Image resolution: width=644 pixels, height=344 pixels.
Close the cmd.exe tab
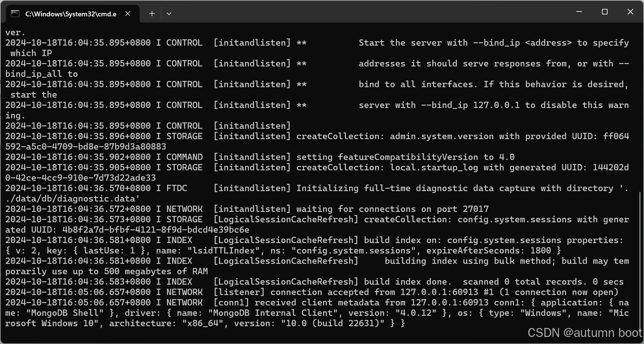(x=128, y=13)
